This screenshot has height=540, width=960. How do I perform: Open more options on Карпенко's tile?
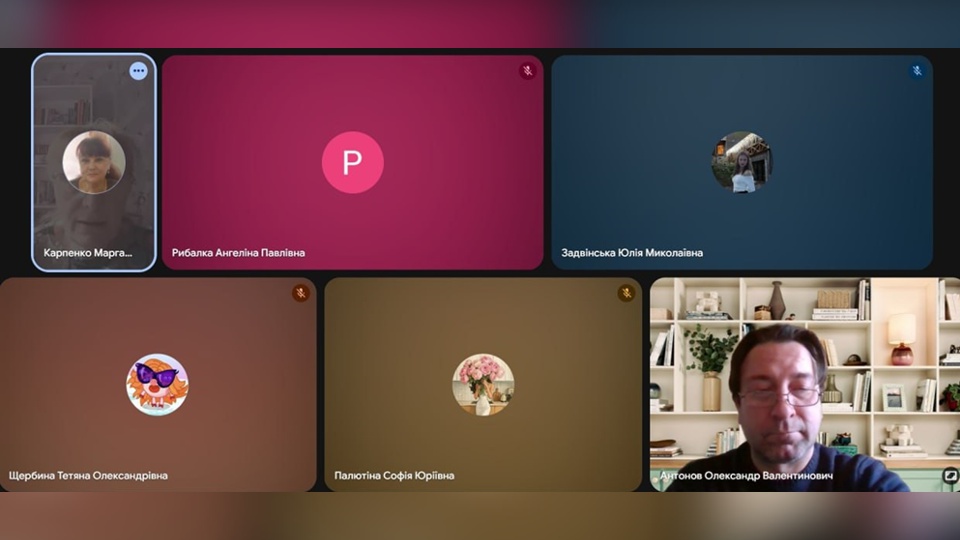point(138,71)
